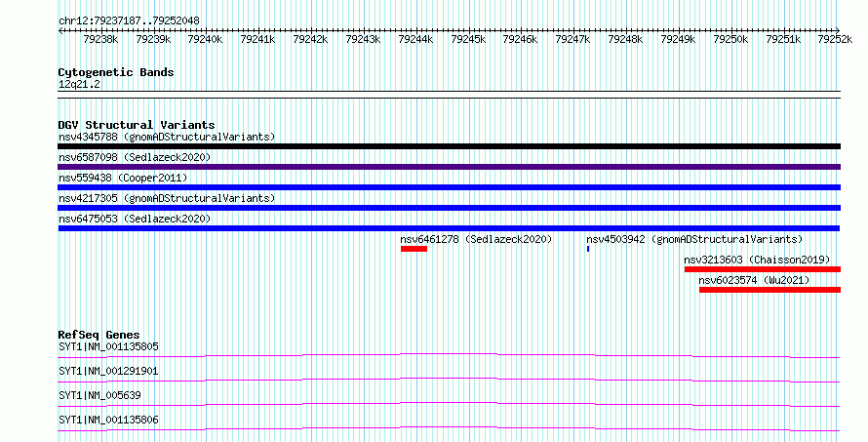Open the DGV Structural Variants track heading

[x=137, y=125]
